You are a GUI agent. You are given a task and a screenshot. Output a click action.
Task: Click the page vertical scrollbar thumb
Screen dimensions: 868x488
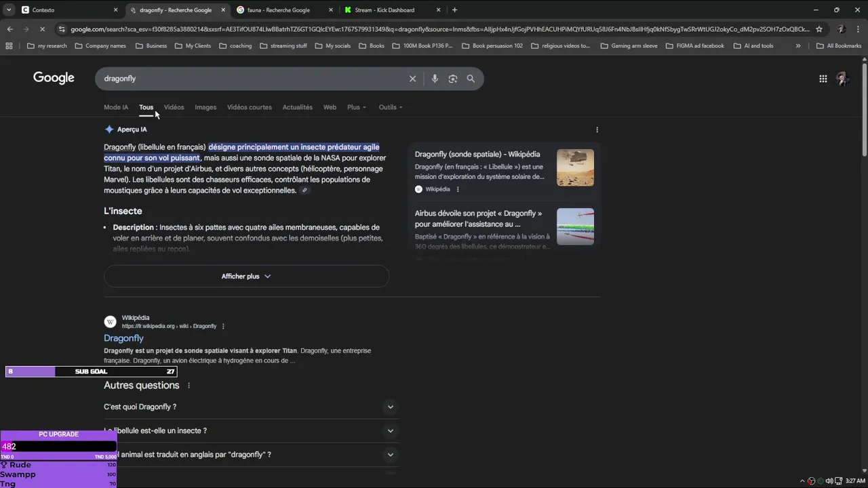click(864, 109)
